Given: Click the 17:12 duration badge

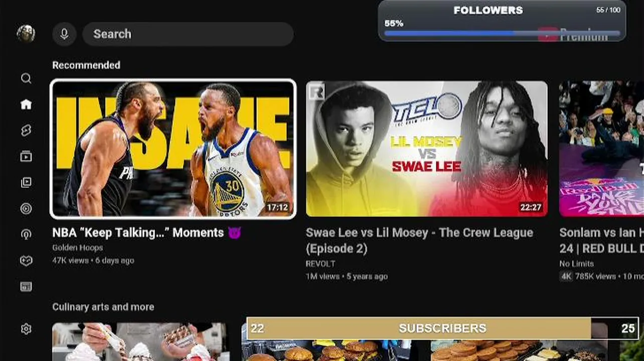Looking at the screenshot, I should point(277,207).
